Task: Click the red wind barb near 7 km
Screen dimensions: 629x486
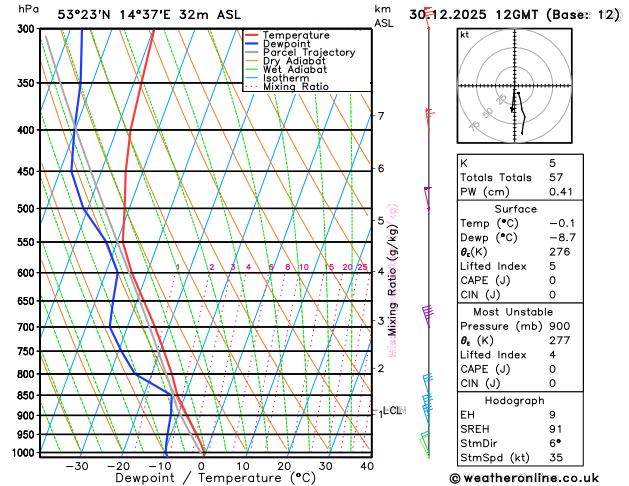Action: [x=430, y=119]
